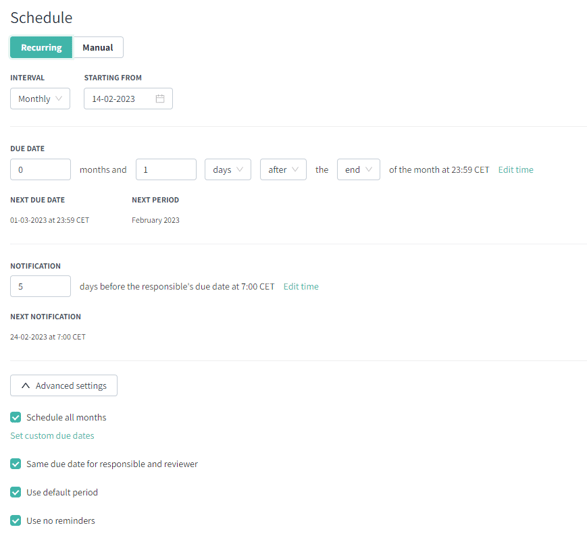Image resolution: width=587 pixels, height=542 pixels.
Task: Open the end of month dropdown
Action: click(x=359, y=170)
